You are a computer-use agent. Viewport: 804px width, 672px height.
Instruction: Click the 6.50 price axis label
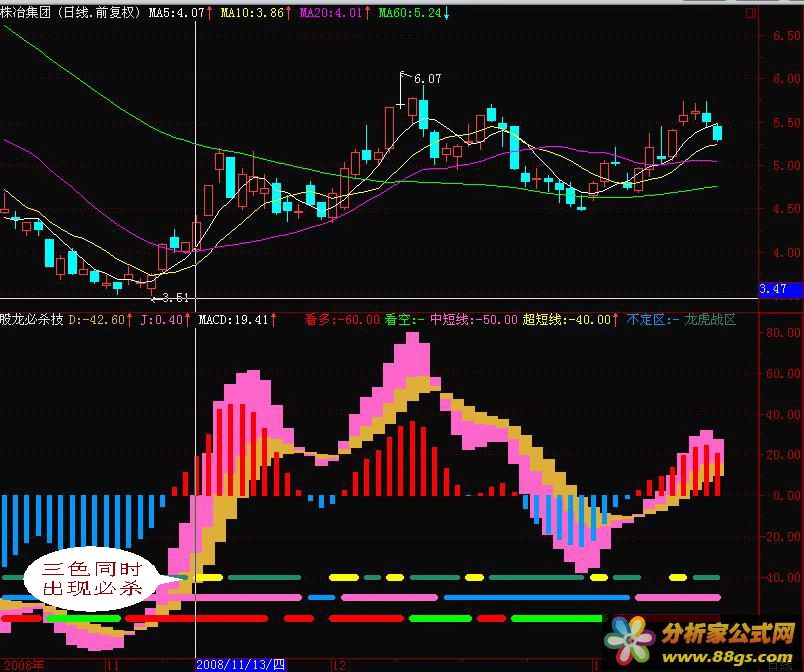click(786, 35)
